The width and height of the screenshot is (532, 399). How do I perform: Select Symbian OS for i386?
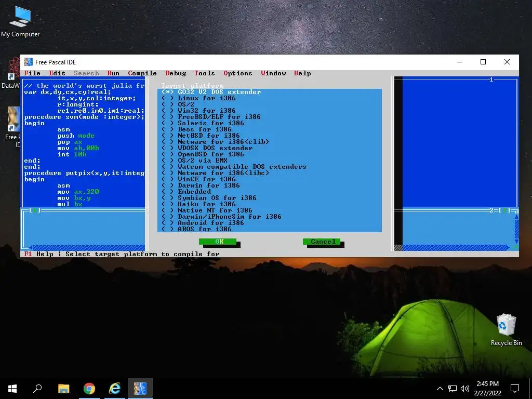209,198
